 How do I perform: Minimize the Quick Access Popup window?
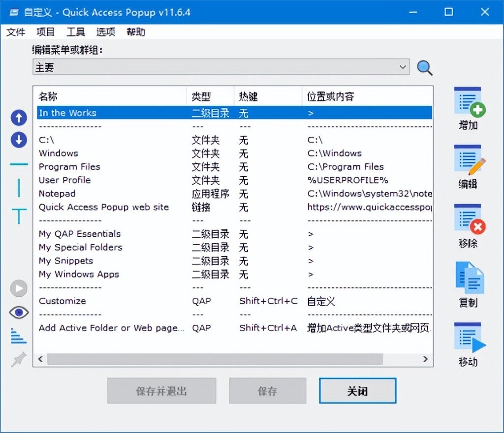413,12
